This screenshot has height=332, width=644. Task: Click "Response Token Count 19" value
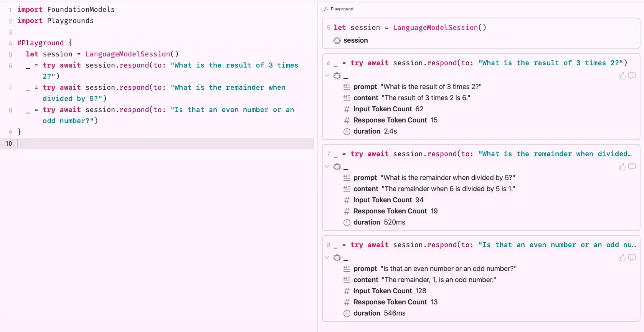pyautogui.click(x=434, y=211)
